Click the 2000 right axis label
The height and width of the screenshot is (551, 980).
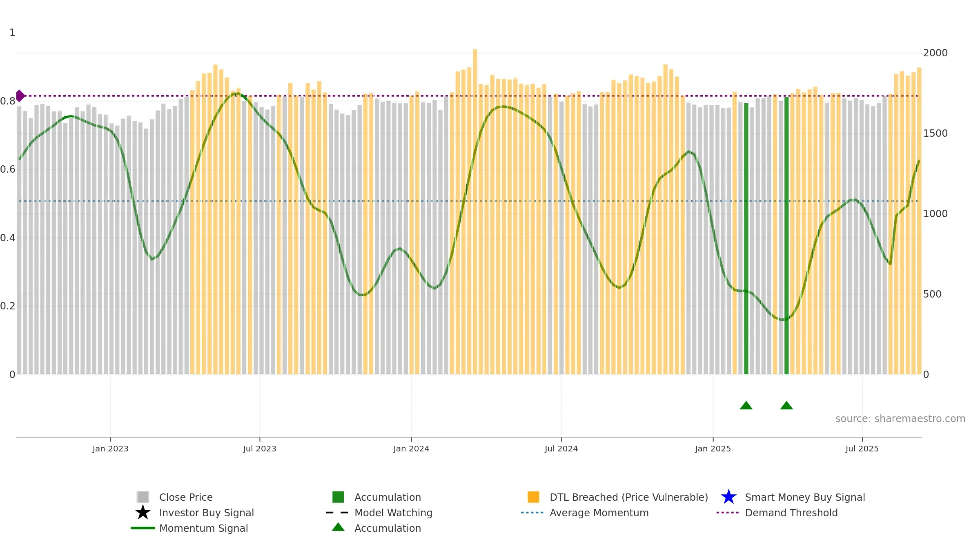935,53
